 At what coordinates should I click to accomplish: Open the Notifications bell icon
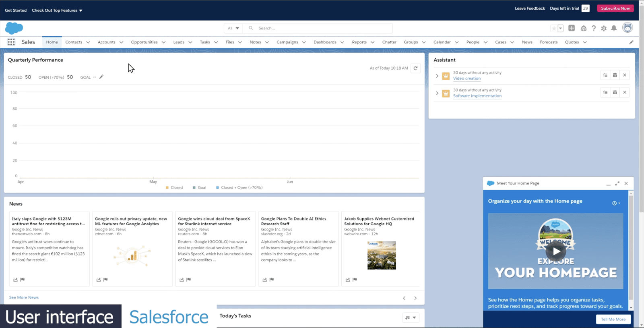click(614, 28)
